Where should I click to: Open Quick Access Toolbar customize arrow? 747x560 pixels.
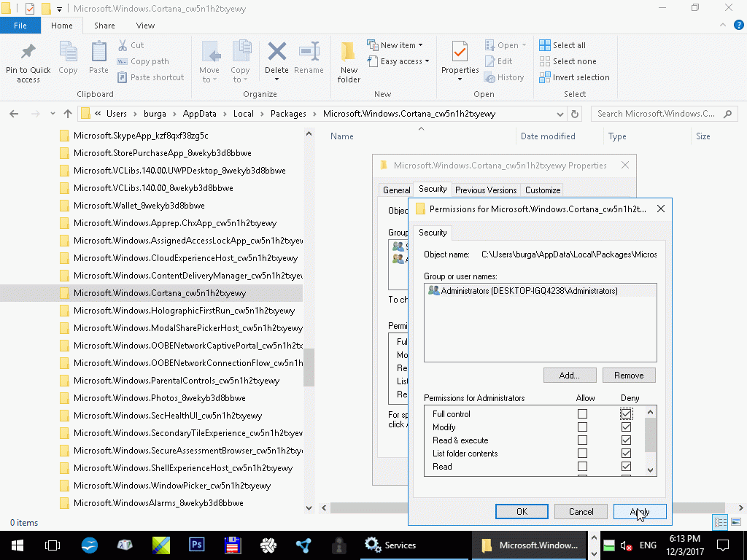click(x=59, y=9)
